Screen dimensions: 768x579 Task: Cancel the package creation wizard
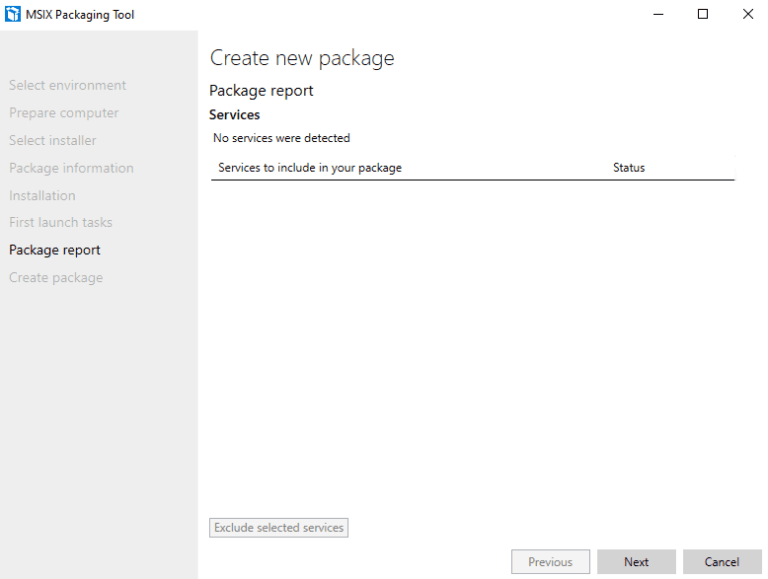[x=721, y=562]
